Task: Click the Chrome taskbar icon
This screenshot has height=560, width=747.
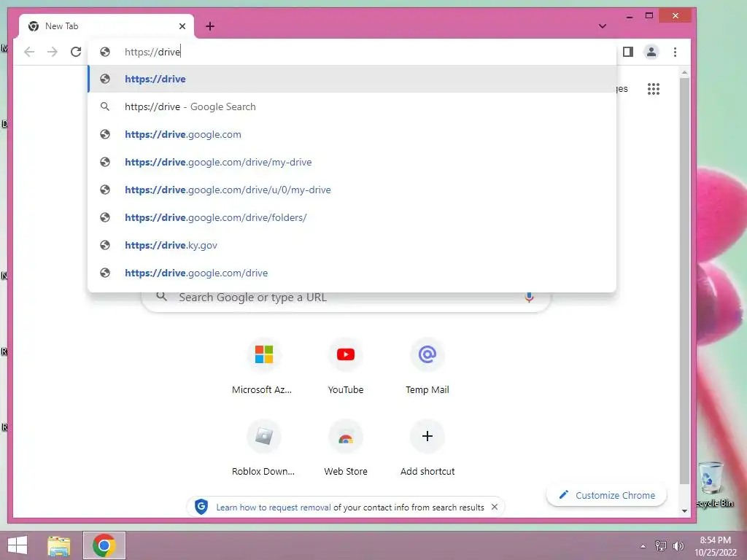Action: pos(104,545)
